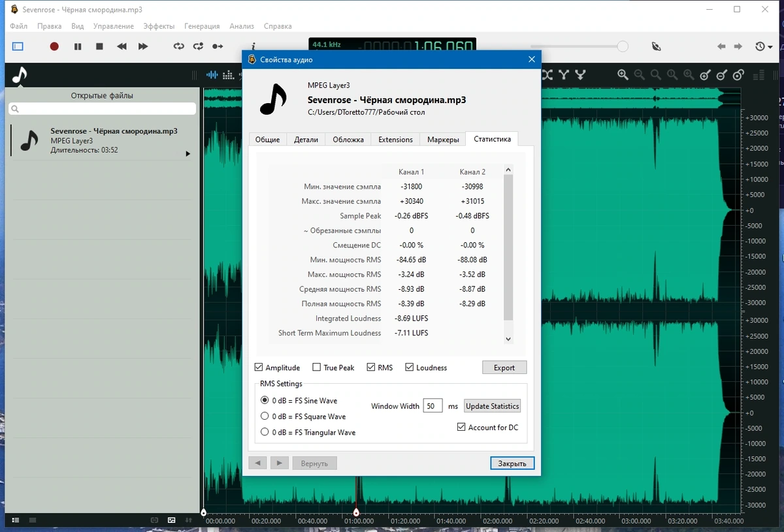784x532 pixels.
Task: Stop playback using the square button
Action: 99,46
